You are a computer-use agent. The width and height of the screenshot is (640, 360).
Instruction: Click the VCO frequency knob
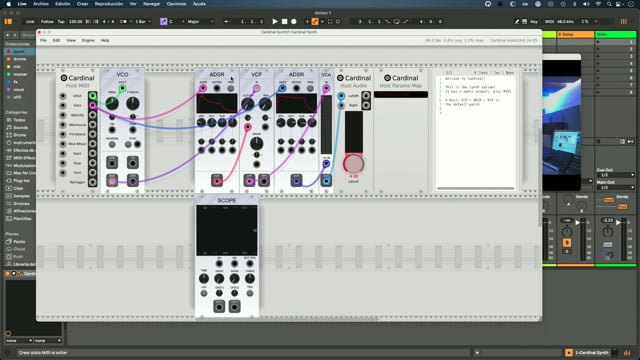[112, 103]
